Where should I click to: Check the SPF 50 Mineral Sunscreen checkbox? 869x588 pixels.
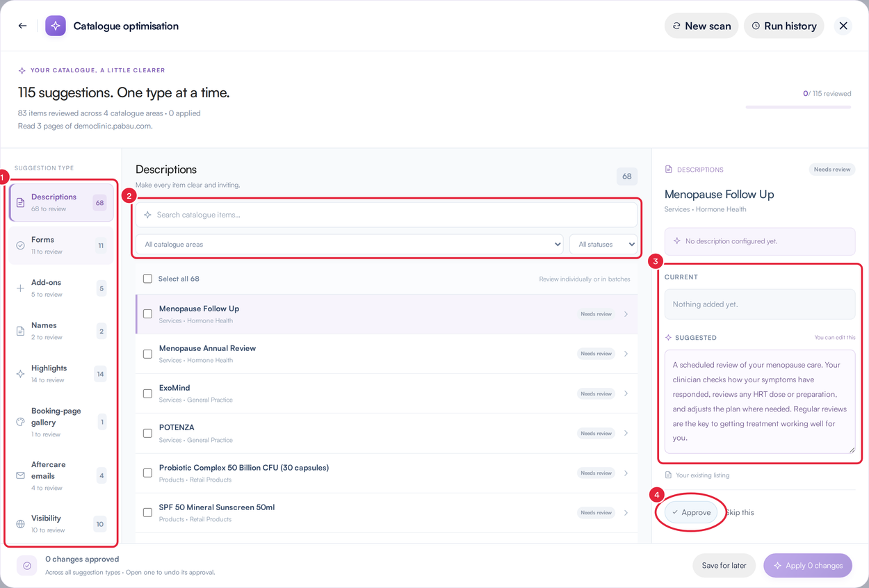pyautogui.click(x=147, y=512)
